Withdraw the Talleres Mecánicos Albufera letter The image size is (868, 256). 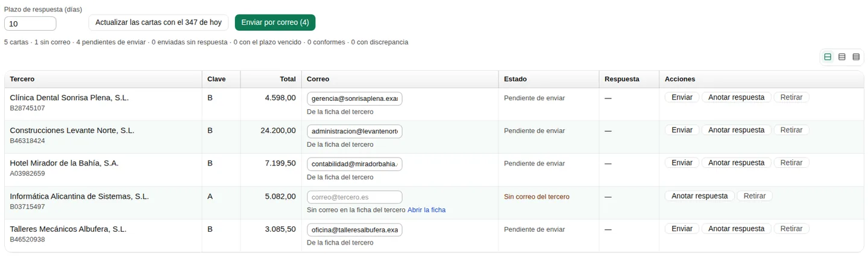click(x=791, y=229)
